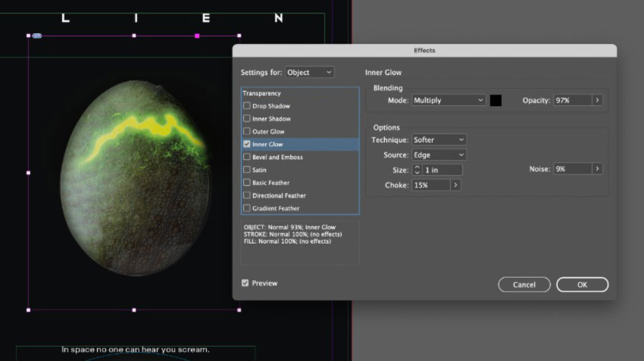Select the Inner Glow list entry label
This screenshot has height=361, width=644.
coord(267,144)
